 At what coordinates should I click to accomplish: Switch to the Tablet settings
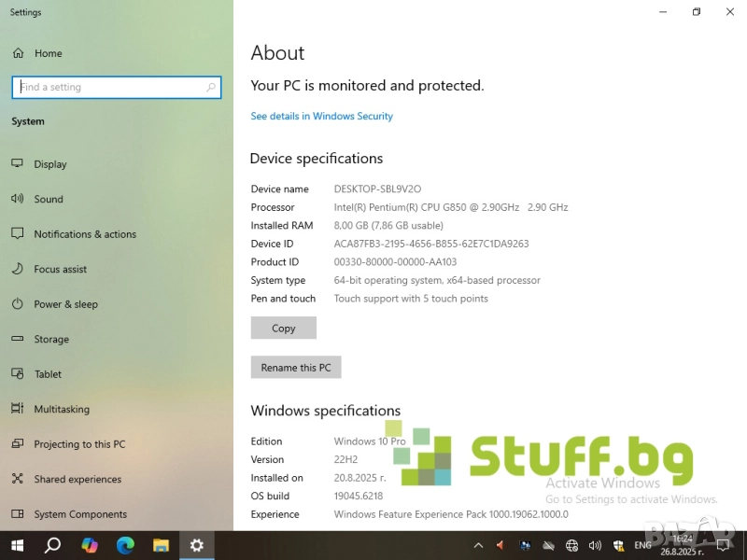pos(48,374)
